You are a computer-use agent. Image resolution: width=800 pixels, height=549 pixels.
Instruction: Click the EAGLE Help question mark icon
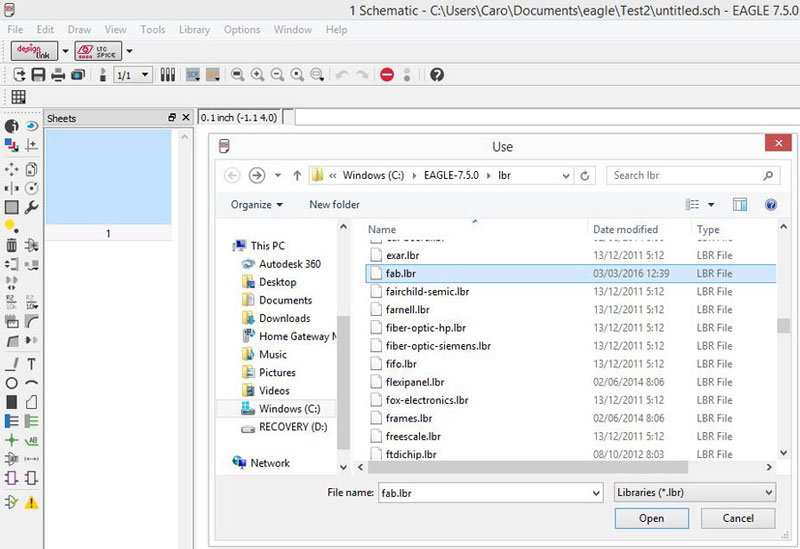[437, 75]
